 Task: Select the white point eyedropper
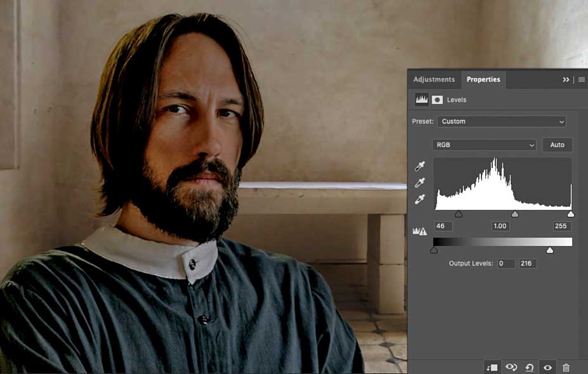pos(420,199)
